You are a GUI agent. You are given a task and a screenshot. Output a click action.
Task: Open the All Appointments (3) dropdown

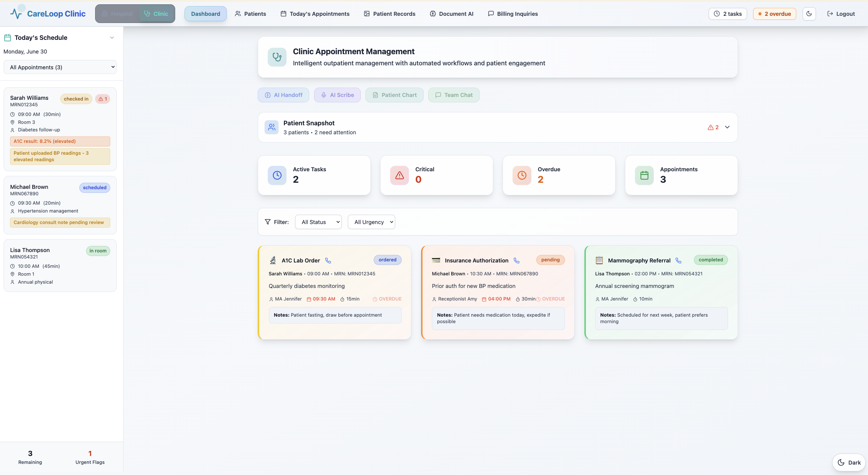(60, 67)
